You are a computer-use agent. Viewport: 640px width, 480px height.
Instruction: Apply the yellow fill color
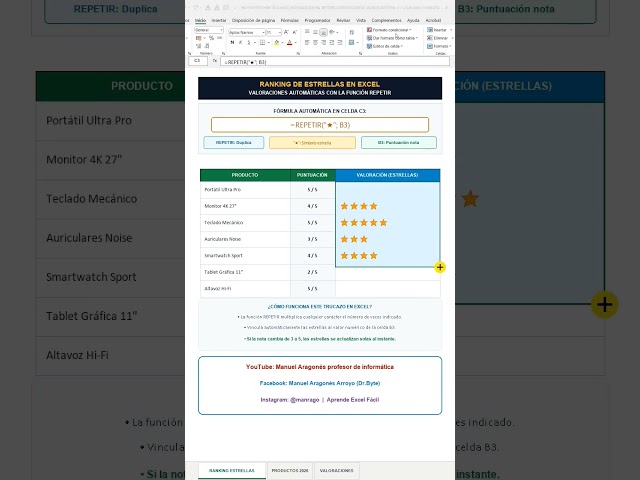[276, 42]
